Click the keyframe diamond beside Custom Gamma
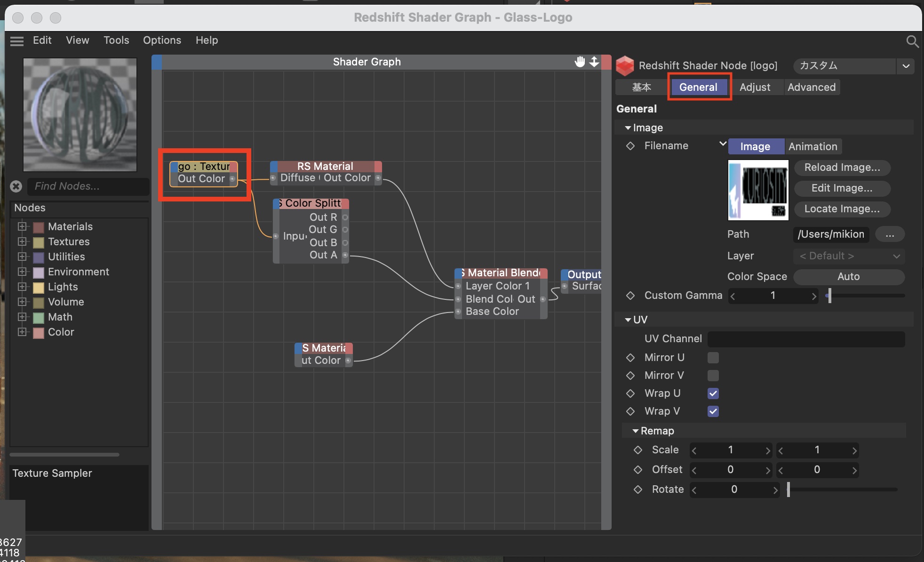This screenshot has width=924, height=562. coord(630,296)
